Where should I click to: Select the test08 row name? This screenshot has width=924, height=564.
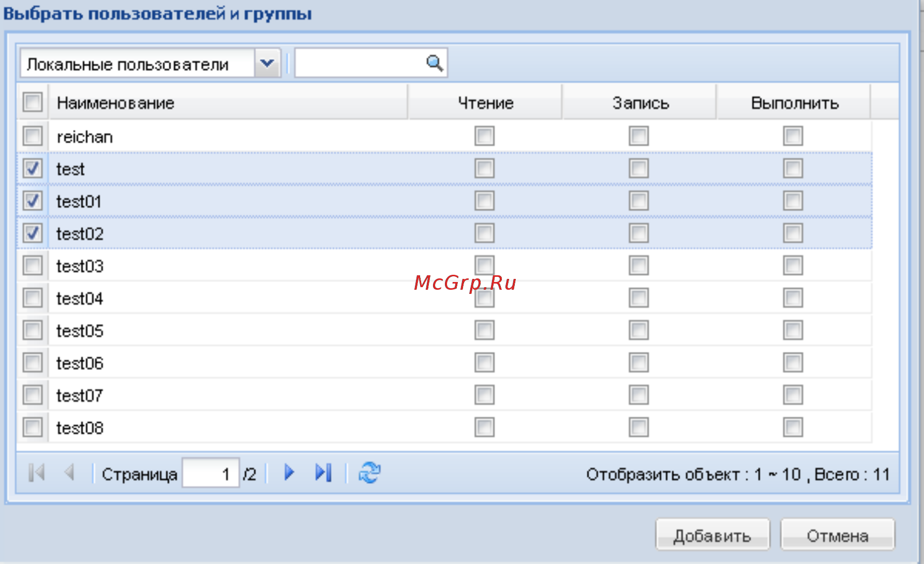pyautogui.click(x=80, y=428)
